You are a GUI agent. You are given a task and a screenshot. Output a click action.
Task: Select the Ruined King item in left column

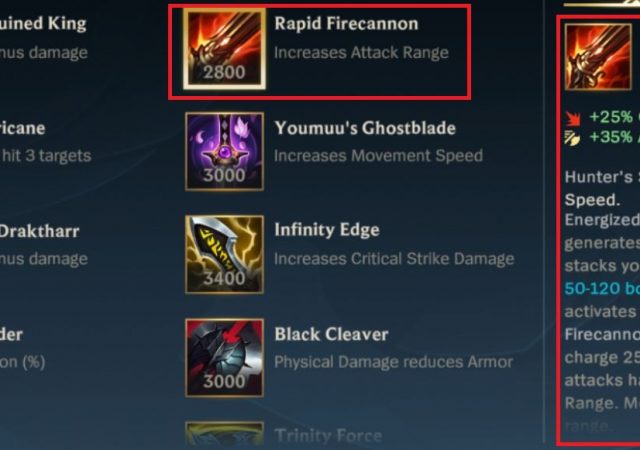click(x=43, y=24)
